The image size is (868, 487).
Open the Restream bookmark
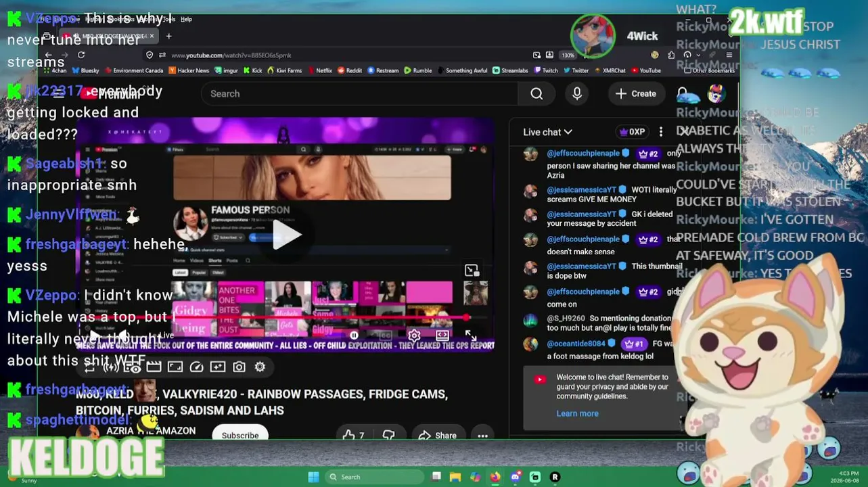click(383, 70)
